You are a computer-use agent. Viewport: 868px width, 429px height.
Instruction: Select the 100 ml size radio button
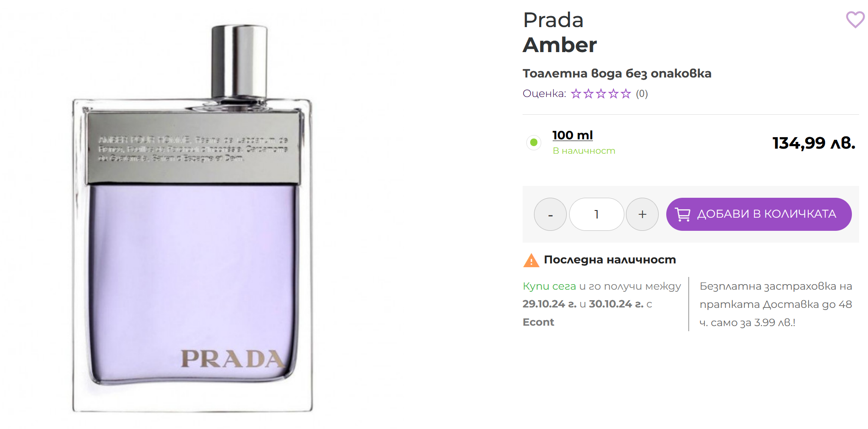click(534, 143)
